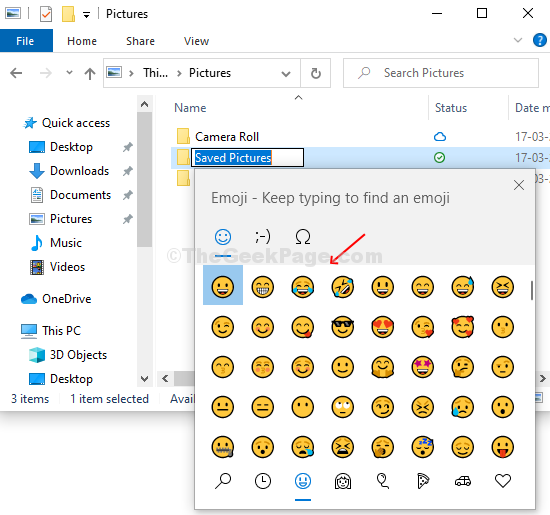Open pinned Desktop in Quick access
This screenshot has width=550, height=515.
pos(71,147)
